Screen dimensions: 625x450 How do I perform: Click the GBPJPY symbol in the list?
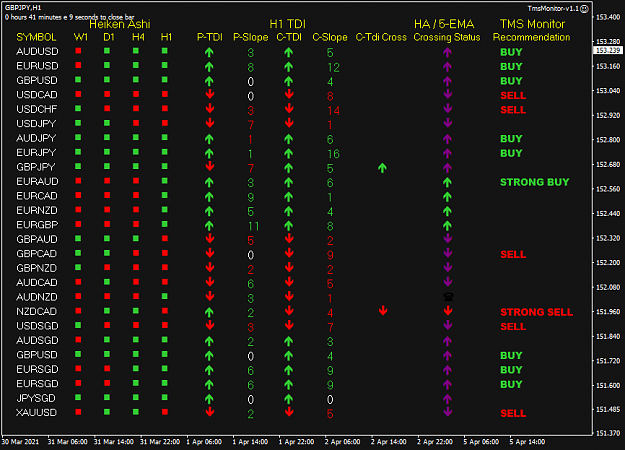pos(35,167)
